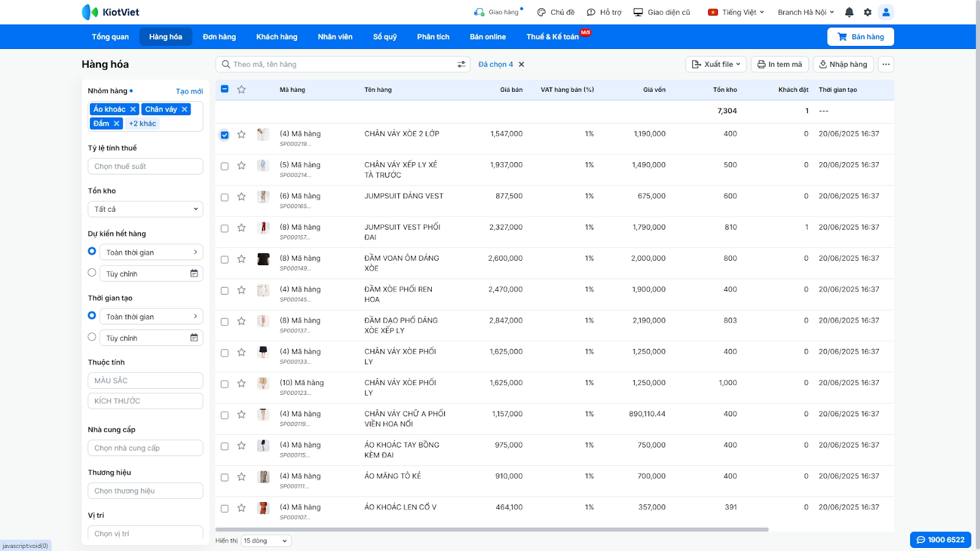Star the CHÂN VÁY XÒE 2 LỚP item
This screenshot has width=980, height=551.
[x=241, y=135]
